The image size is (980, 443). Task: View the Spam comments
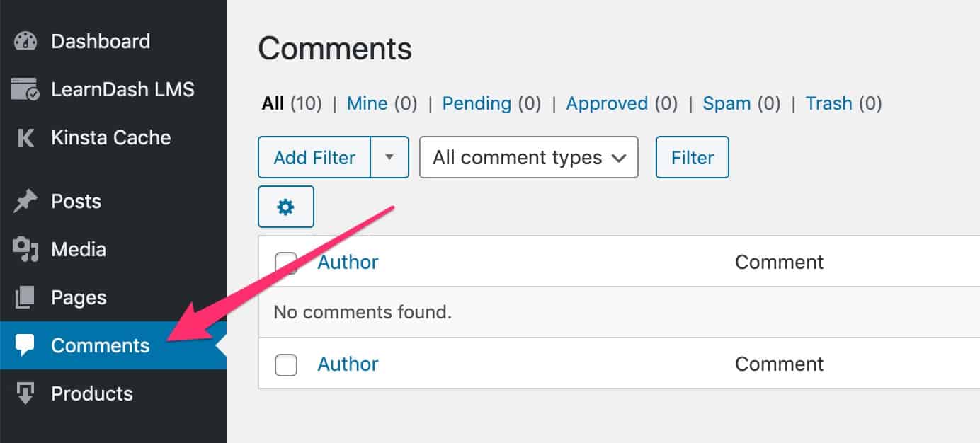(727, 103)
